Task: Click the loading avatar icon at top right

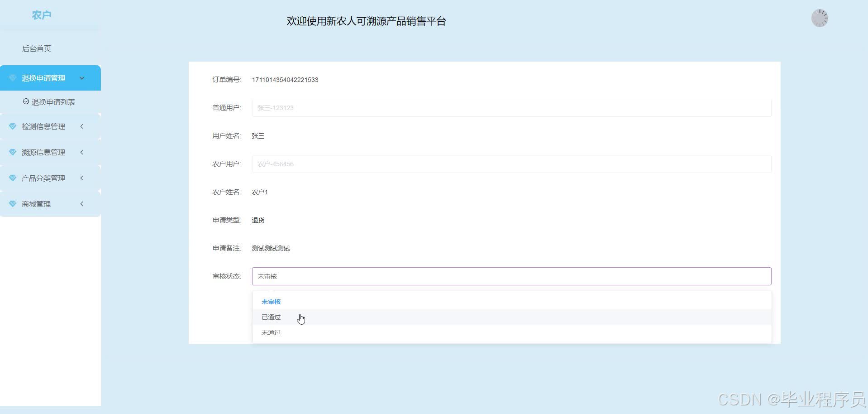Action: tap(820, 18)
